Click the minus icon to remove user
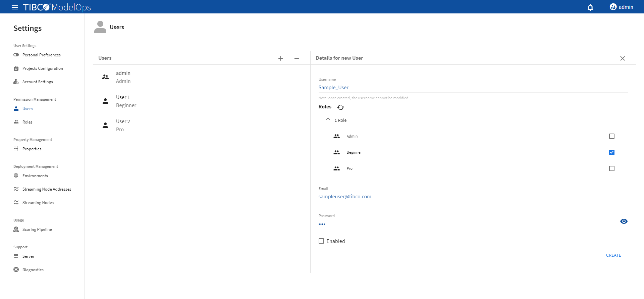This screenshot has width=644, height=299. point(297,58)
